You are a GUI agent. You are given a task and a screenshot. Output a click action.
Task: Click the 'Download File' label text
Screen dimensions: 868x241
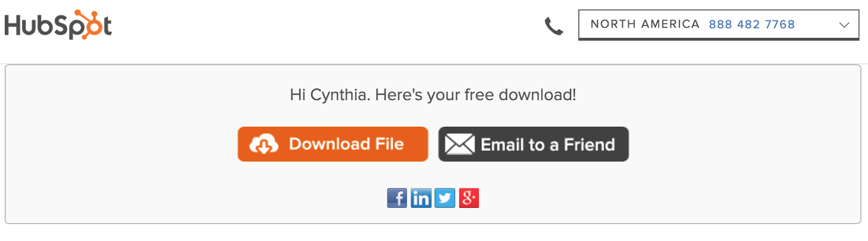[346, 144]
